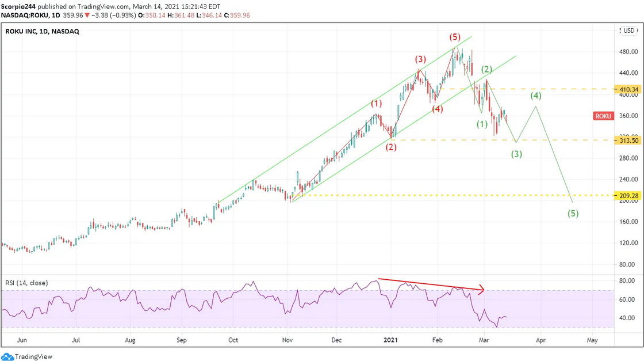Click the green wave (5) label
Viewport: 644px width, 361px height.
point(573,213)
